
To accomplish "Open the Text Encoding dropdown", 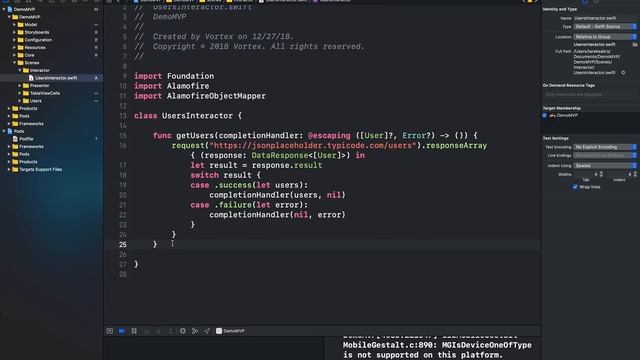I will (x=605, y=147).
